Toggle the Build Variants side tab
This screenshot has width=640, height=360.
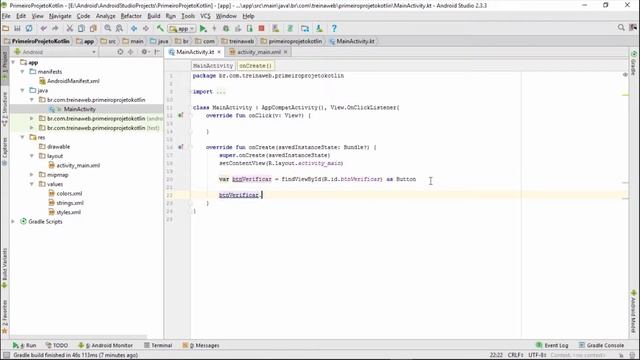4,267
